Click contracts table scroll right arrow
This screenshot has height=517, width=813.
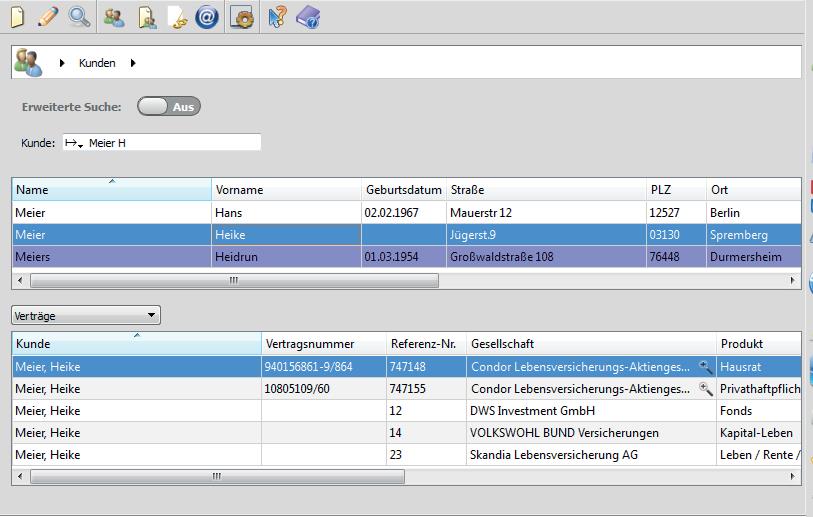[x=792, y=476]
